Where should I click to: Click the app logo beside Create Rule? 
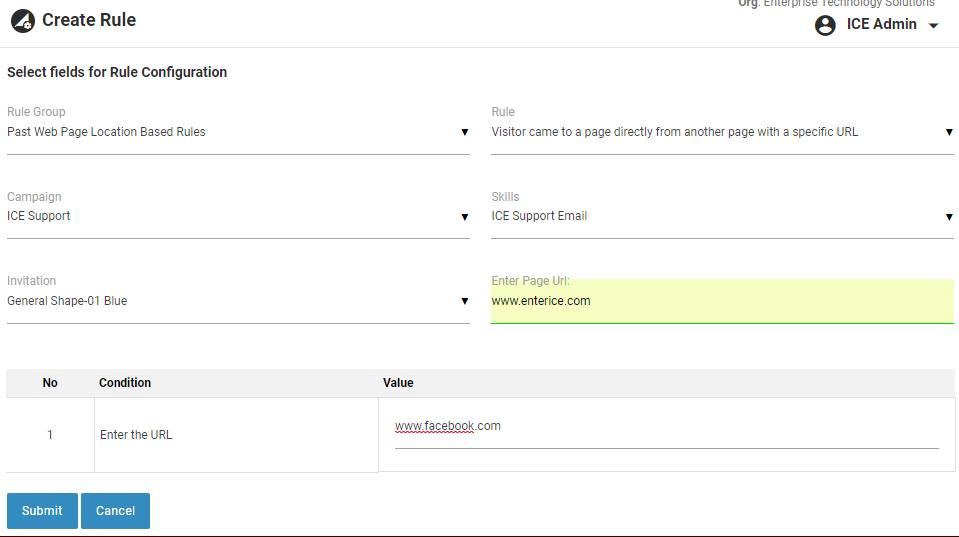(x=22, y=21)
